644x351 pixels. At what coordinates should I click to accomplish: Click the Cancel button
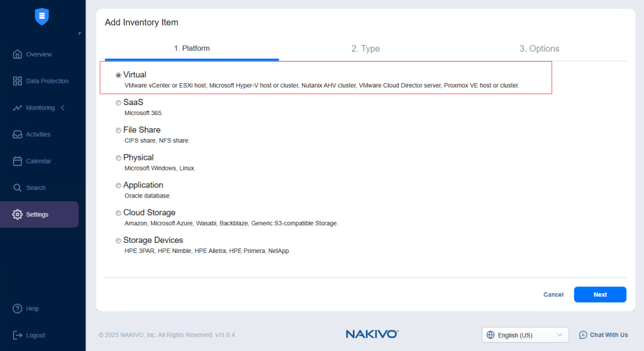(x=553, y=294)
